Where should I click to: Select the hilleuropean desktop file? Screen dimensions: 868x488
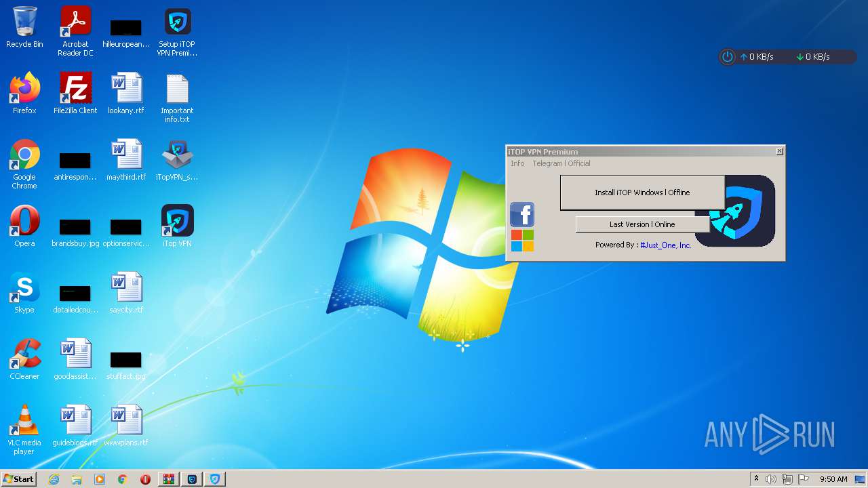(x=126, y=31)
